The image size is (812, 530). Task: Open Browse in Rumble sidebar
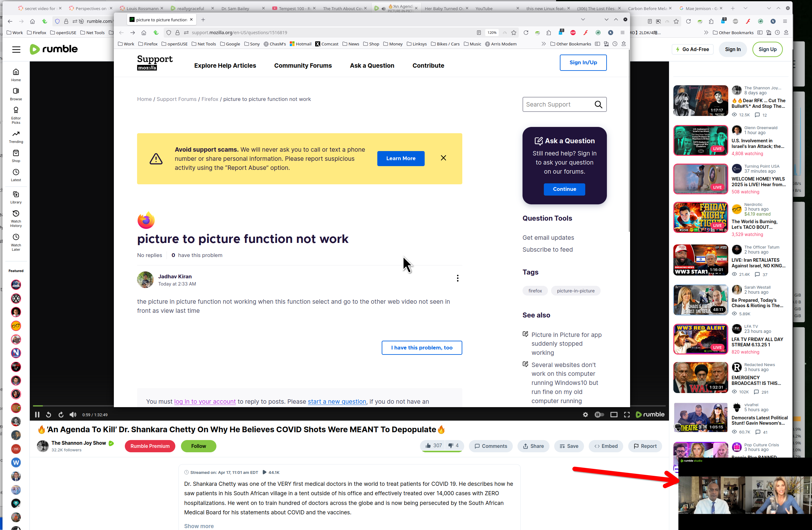click(16, 94)
